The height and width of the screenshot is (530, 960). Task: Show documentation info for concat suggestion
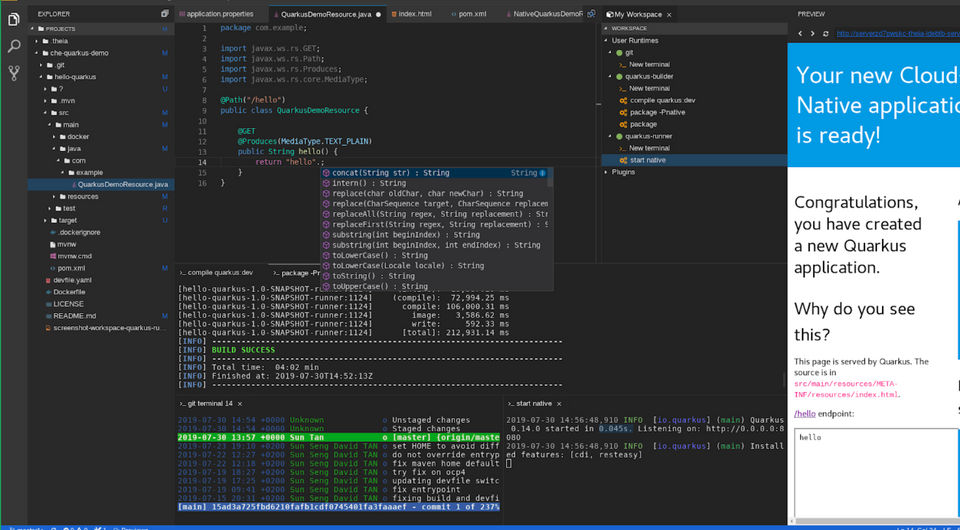click(542, 173)
